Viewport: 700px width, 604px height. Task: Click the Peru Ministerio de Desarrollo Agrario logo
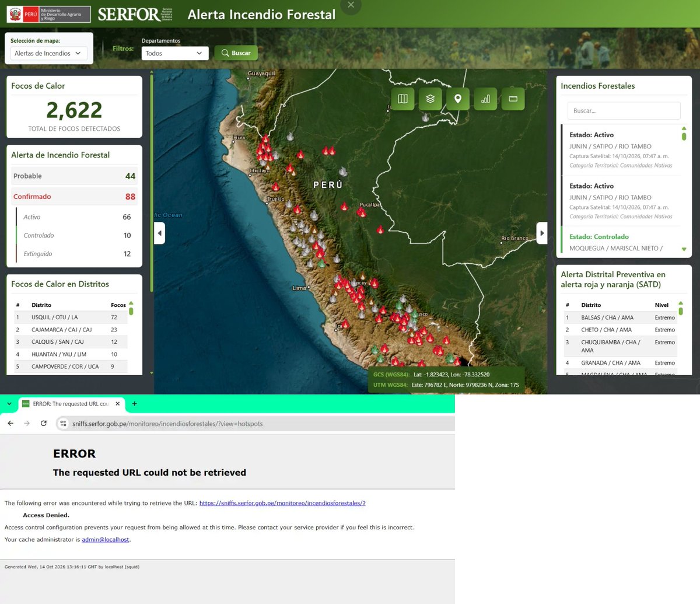coord(49,14)
